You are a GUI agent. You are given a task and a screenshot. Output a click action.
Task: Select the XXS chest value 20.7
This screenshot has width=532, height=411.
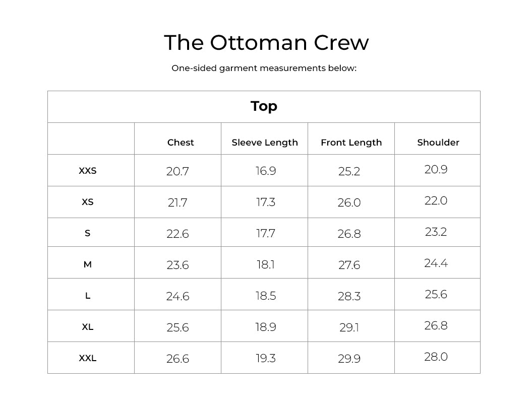coord(178,172)
